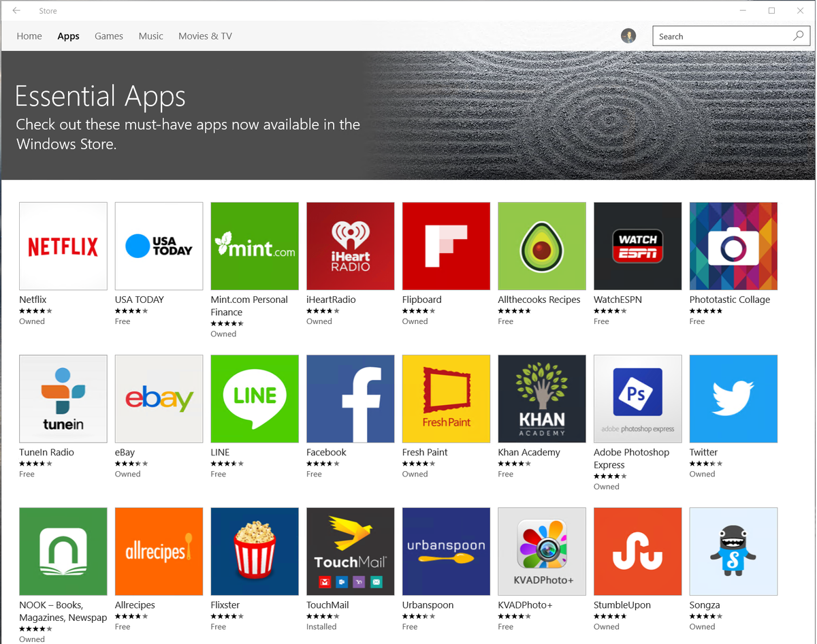Viewport: 817px width, 644px height.
Task: Click the TuneIn Radio title text
Action: (x=46, y=452)
